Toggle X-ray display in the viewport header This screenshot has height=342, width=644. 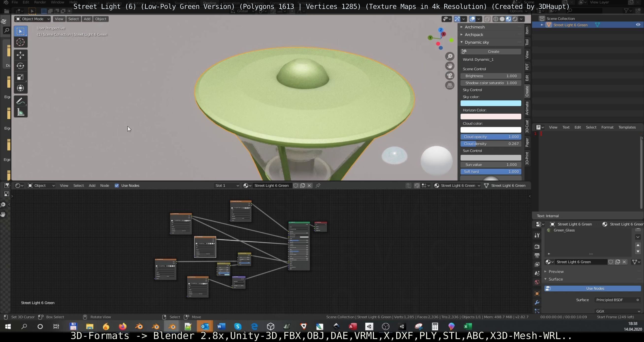(x=487, y=19)
